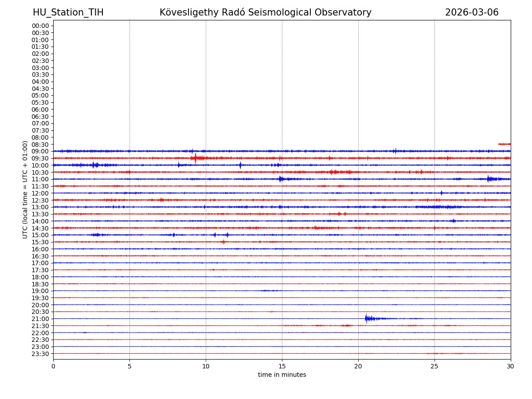
Task: Click the short red segment at 08:30 row end
Action: (x=504, y=144)
